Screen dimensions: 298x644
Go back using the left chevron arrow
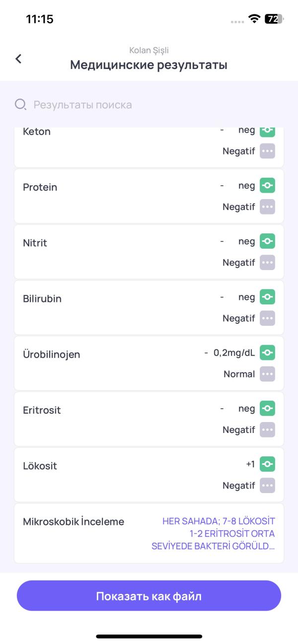18,59
